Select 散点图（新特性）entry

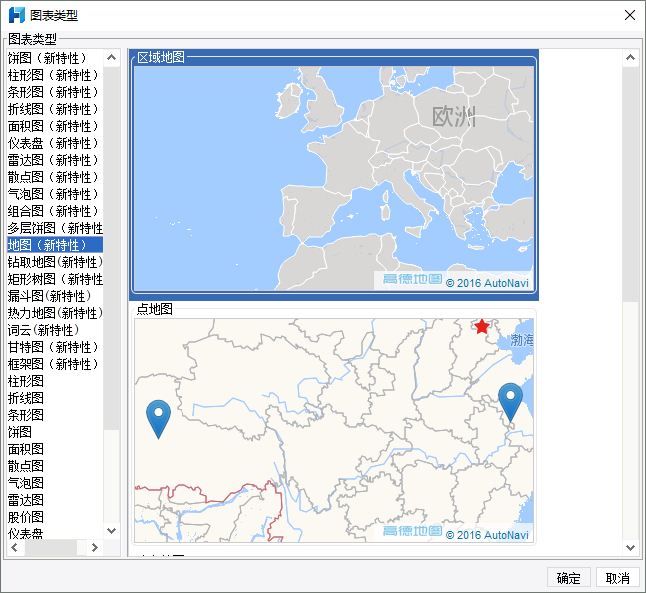tap(55, 177)
